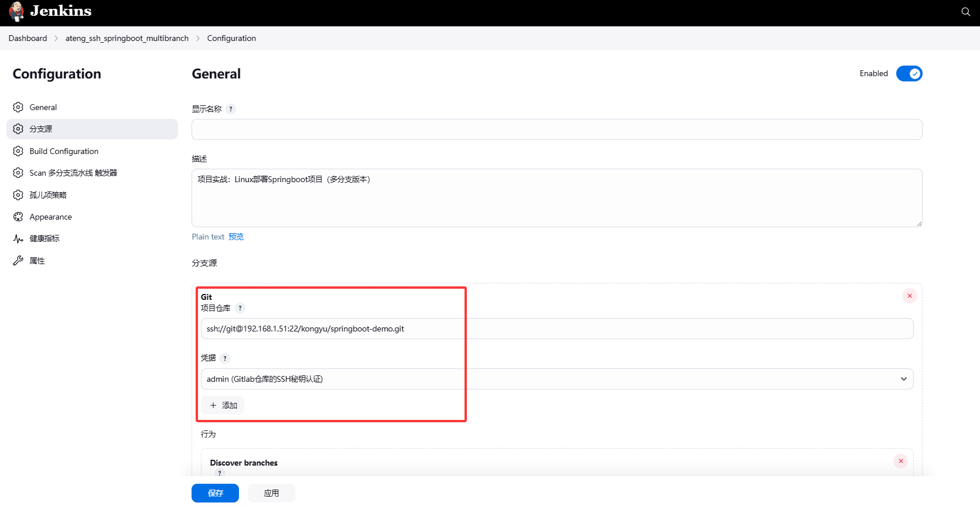
Task: Open the help icon under Discover branches
Action: [x=220, y=473]
